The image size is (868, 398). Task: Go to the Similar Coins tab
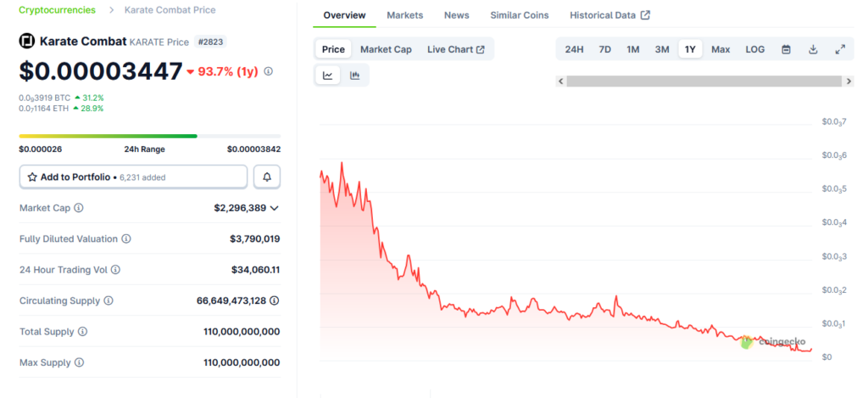point(519,15)
